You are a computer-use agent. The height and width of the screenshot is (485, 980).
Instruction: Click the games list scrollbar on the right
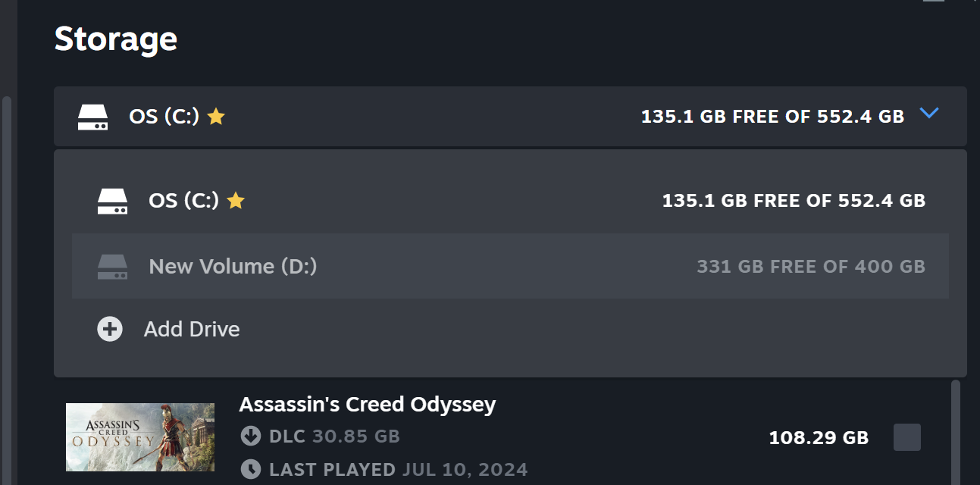coord(956,432)
